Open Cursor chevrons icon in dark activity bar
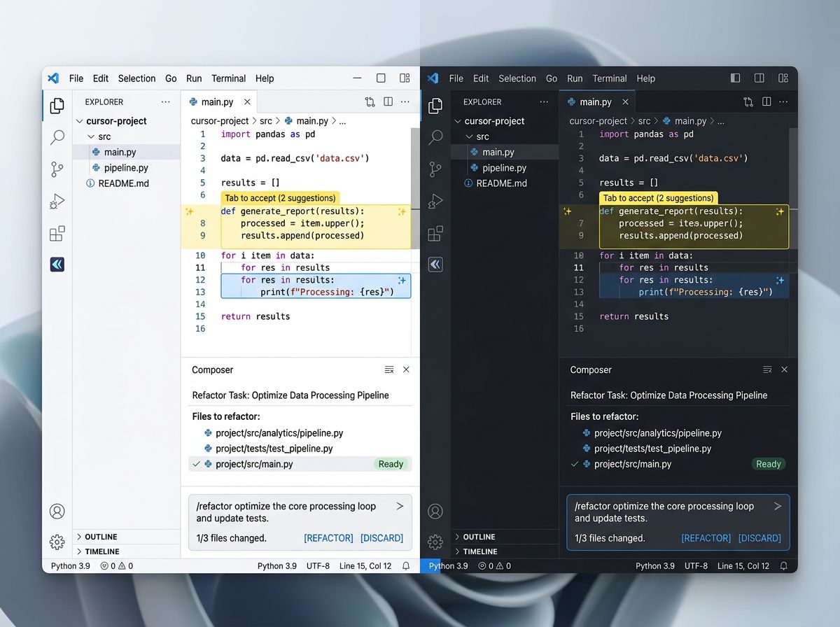 coord(435,264)
